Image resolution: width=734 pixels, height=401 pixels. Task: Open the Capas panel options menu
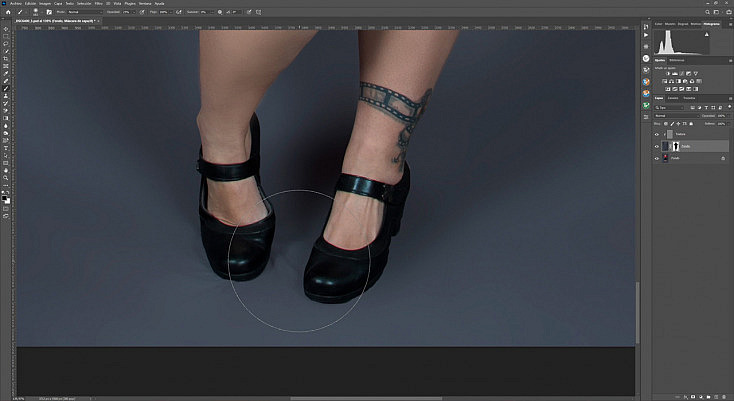tap(731, 98)
